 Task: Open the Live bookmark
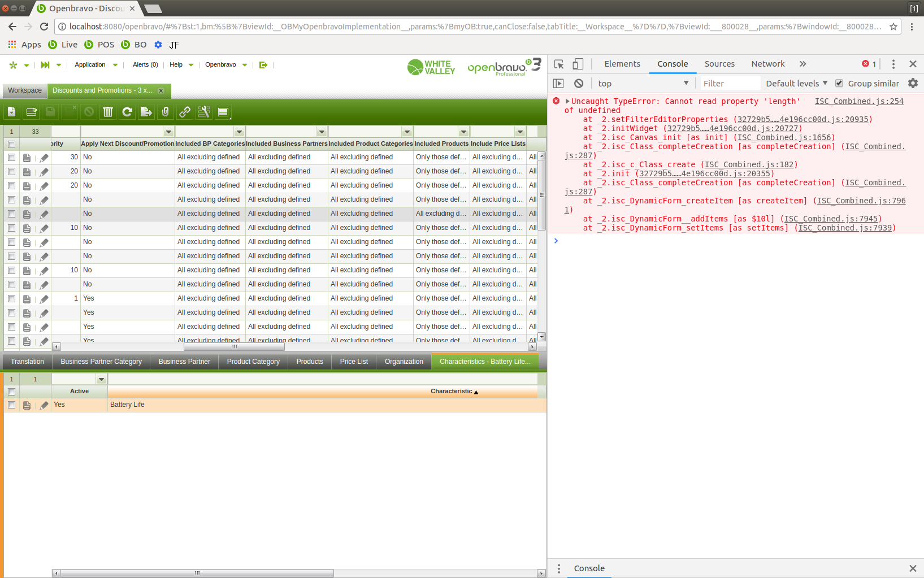click(63, 45)
